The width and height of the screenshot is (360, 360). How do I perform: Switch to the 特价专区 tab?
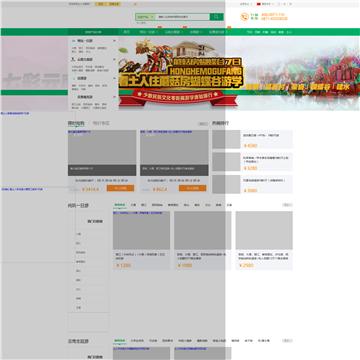101,123
